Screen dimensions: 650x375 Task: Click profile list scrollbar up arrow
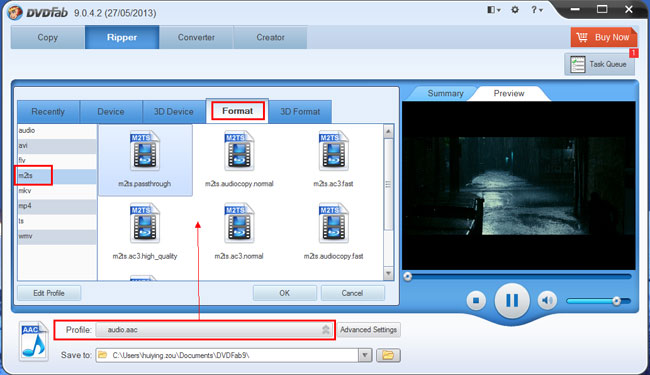(x=388, y=132)
